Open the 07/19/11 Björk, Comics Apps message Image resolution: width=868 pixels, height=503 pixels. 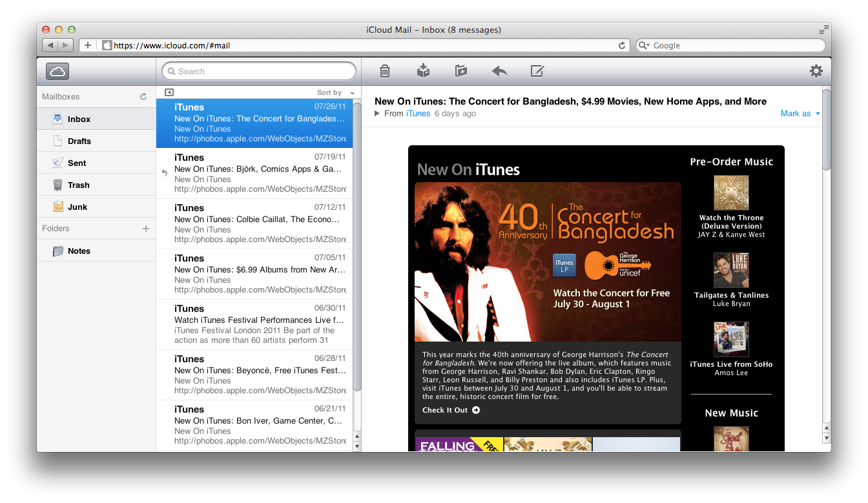[254, 174]
